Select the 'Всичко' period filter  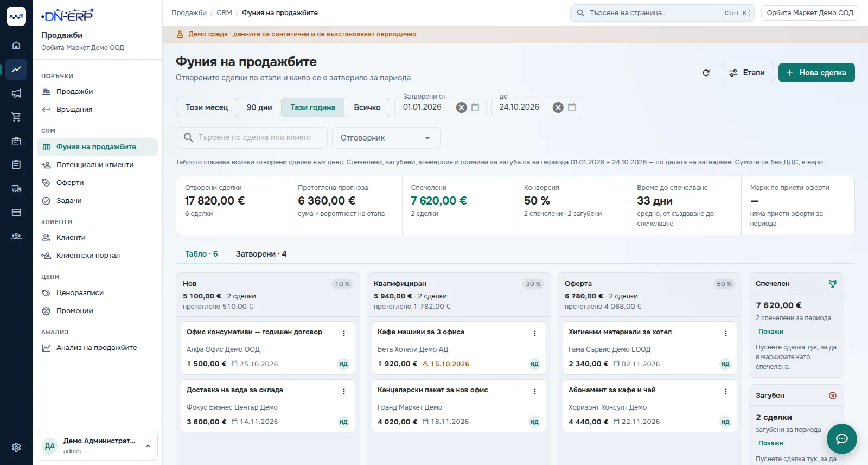367,107
